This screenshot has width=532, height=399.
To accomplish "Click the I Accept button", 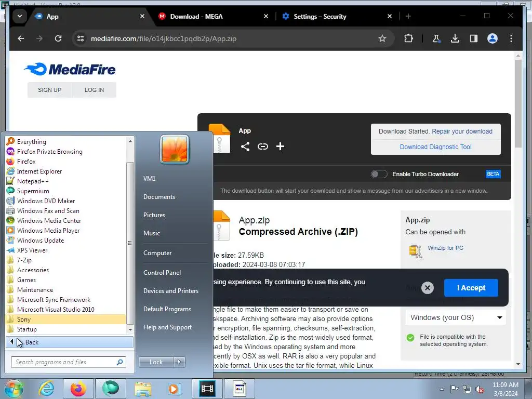I will point(471,288).
